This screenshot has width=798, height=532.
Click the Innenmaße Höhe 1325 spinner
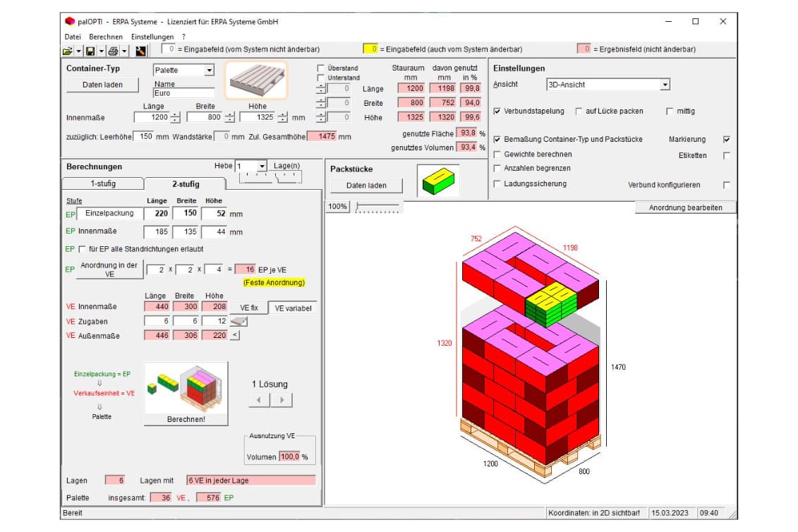pos(282,118)
